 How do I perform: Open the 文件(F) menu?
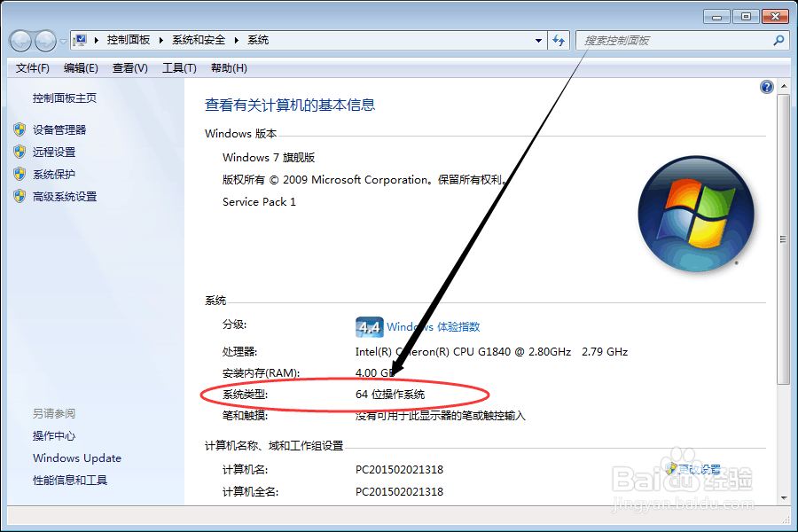[x=32, y=68]
